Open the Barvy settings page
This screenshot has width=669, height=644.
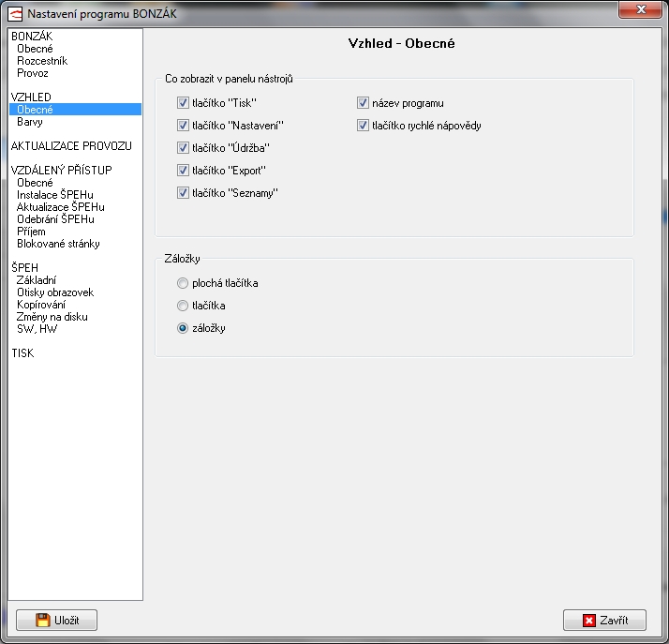click(30, 122)
